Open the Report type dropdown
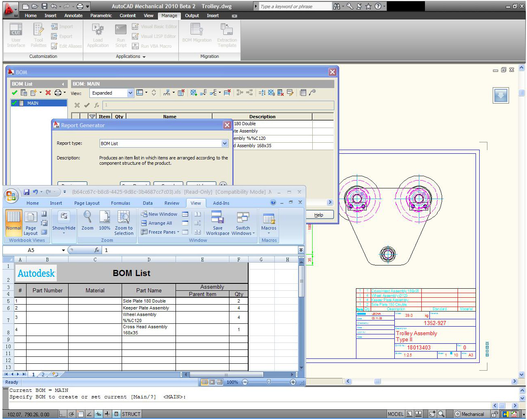 coord(225,143)
